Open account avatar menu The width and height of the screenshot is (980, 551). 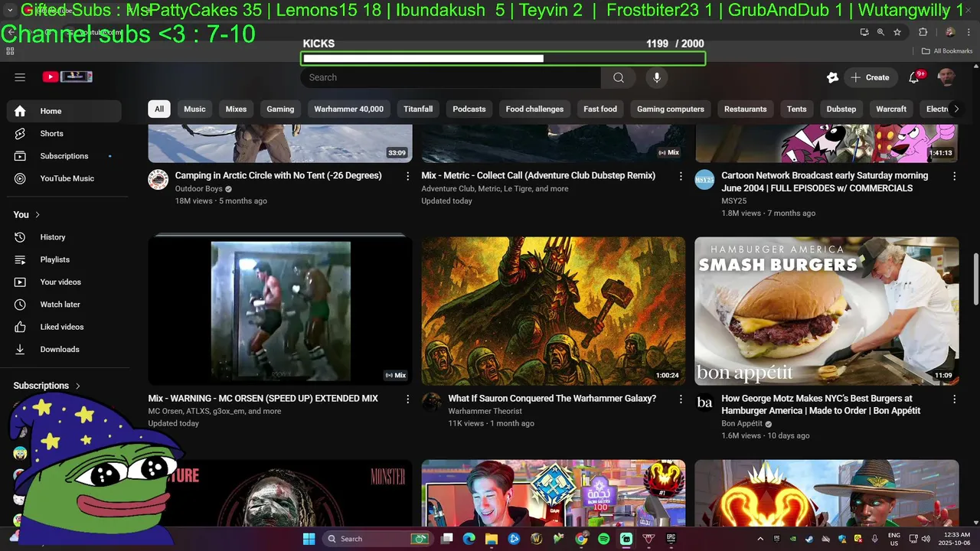click(x=946, y=77)
